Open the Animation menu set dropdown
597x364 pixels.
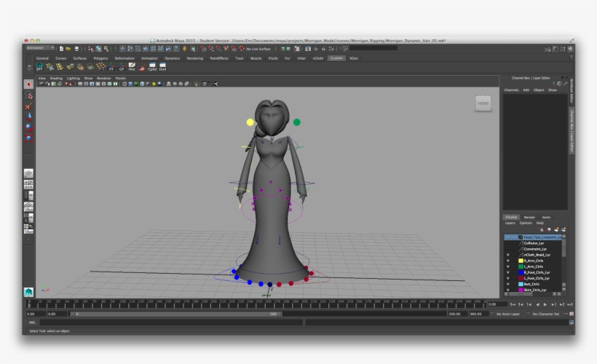pos(40,48)
